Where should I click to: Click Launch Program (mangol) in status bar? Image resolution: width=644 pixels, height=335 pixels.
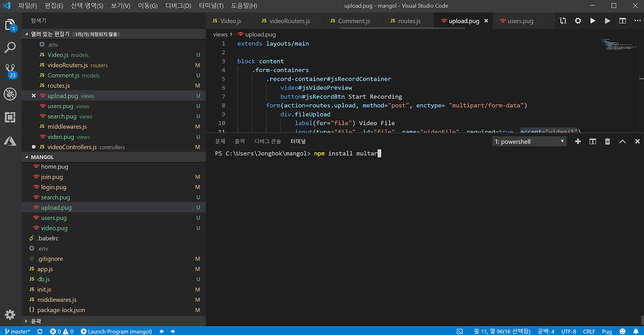pyautogui.click(x=116, y=331)
